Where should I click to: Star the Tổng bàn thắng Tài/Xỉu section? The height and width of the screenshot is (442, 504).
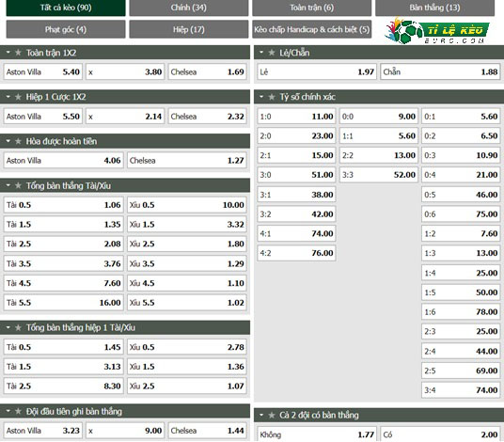tap(18, 185)
